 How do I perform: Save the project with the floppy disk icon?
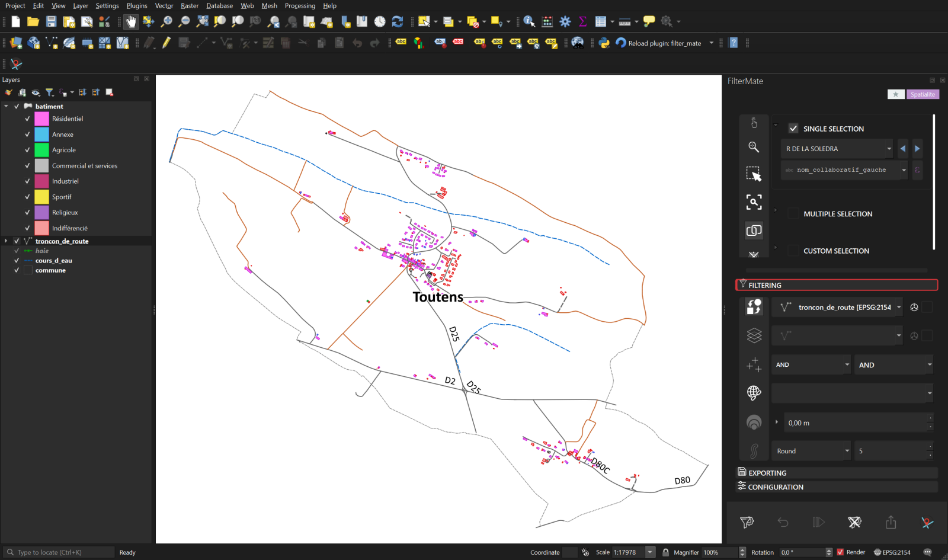[x=52, y=22]
